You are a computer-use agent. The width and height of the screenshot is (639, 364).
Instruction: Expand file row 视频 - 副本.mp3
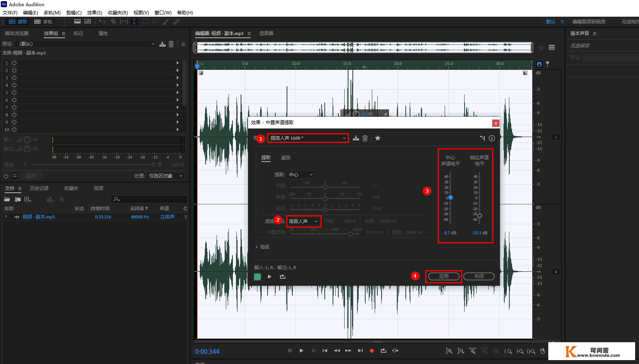6,217
